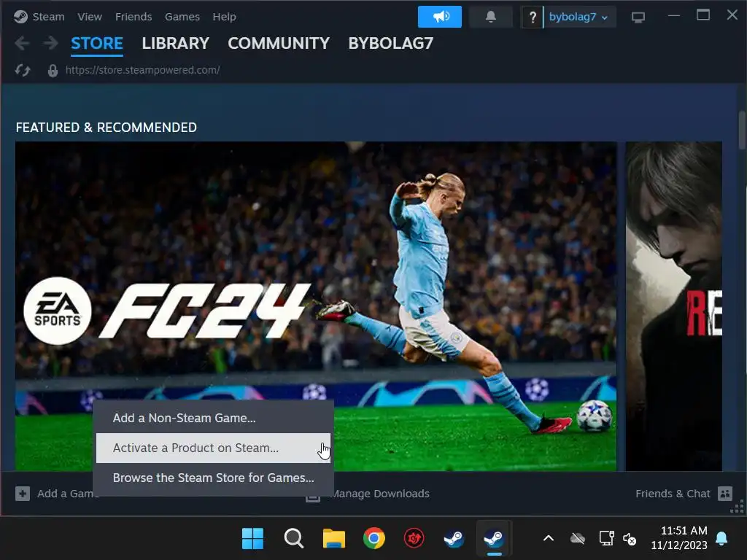Show hidden system tray icons
Image resolution: width=747 pixels, height=560 pixels.
pos(549,539)
